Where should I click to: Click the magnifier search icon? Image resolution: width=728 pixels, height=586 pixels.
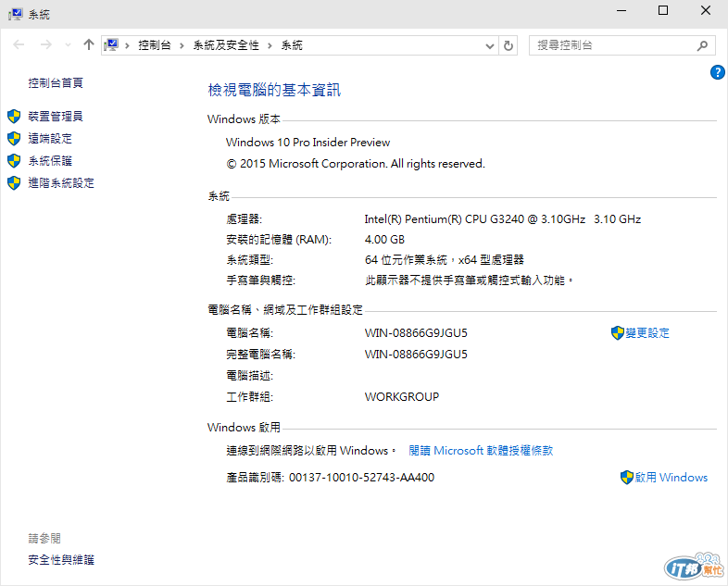click(702, 45)
